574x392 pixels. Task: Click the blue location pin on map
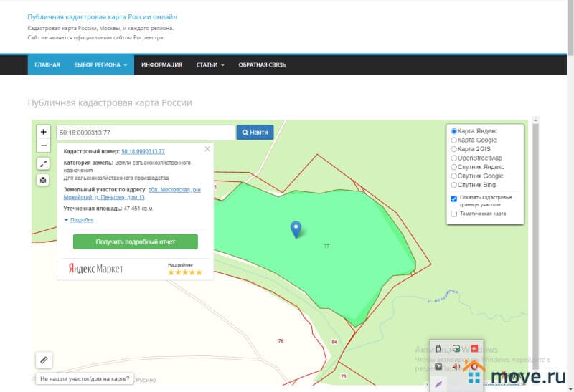point(296,229)
